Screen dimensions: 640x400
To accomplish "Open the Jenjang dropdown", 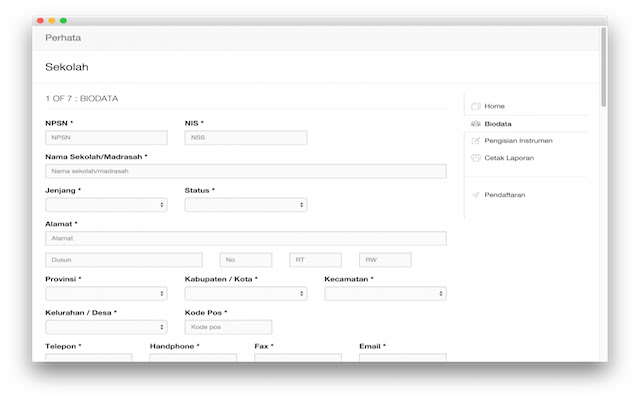I will point(106,205).
